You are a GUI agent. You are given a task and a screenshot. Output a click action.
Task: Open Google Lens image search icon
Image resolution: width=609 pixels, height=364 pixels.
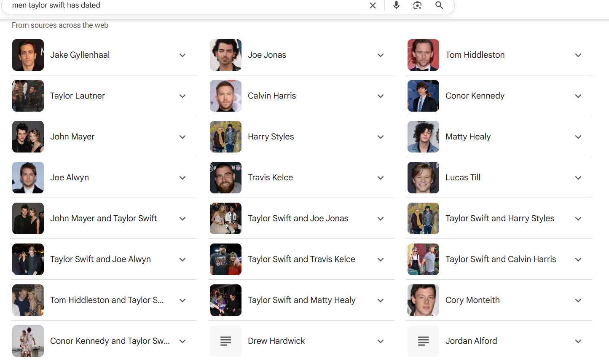(x=417, y=5)
